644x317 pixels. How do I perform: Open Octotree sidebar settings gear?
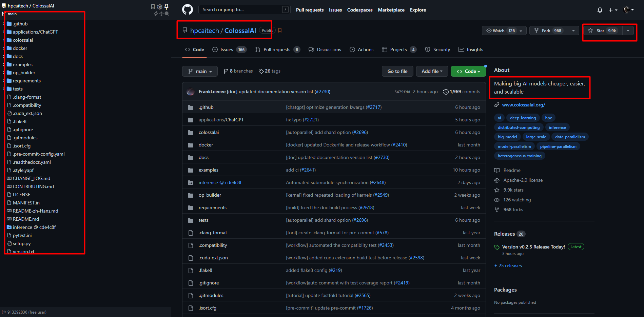click(160, 6)
